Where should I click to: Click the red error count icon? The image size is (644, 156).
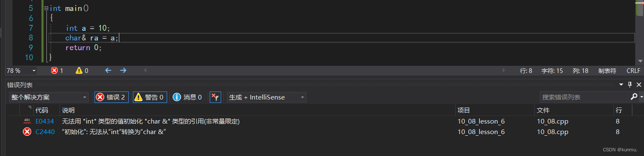[54, 70]
